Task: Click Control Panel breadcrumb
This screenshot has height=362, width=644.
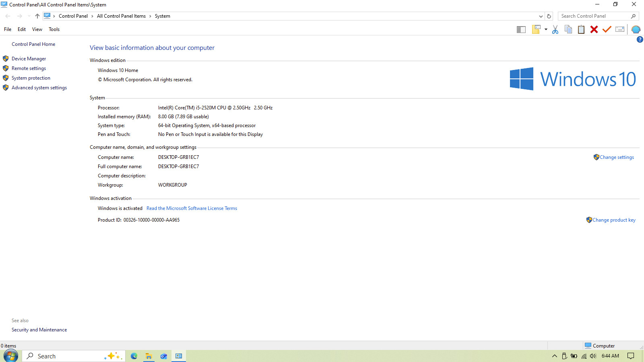Action: coord(73,16)
